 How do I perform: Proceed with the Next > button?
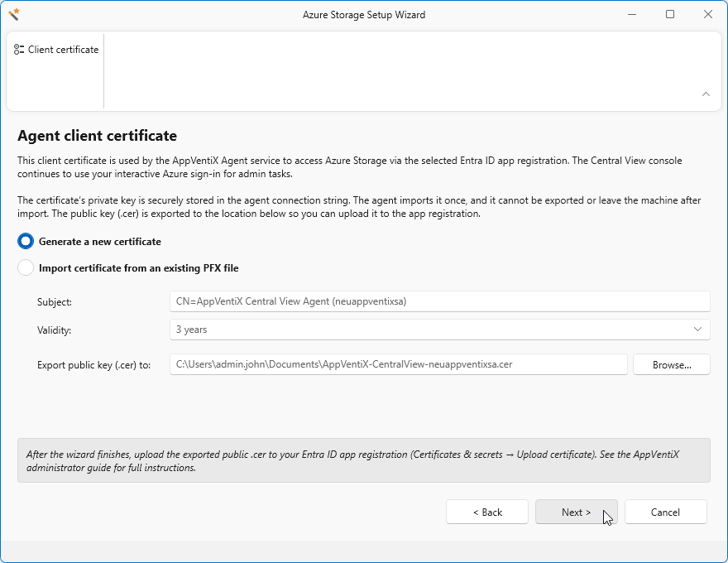(x=576, y=512)
